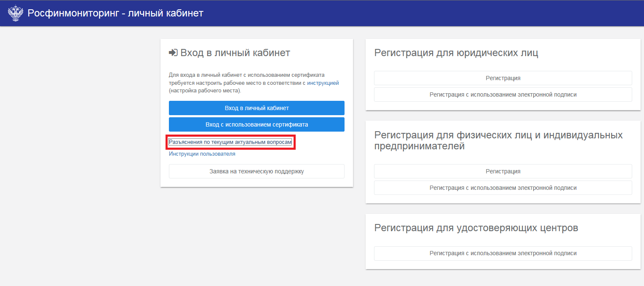Click the Rosfinmonitoring eagle emblem logo
The width and height of the screenshot is (644, 286).
(16, 13)
